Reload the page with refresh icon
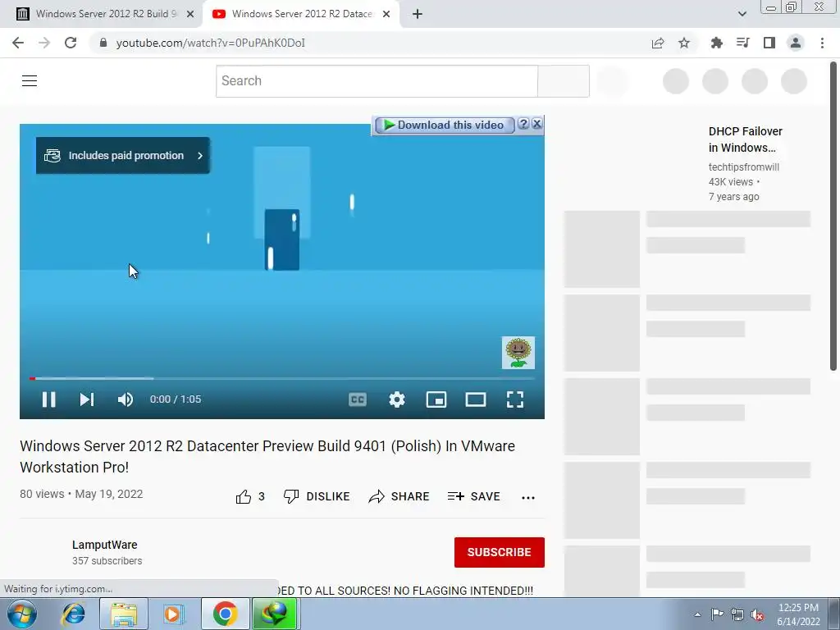Viewport: 840px width, 630px height. [71, 43]
